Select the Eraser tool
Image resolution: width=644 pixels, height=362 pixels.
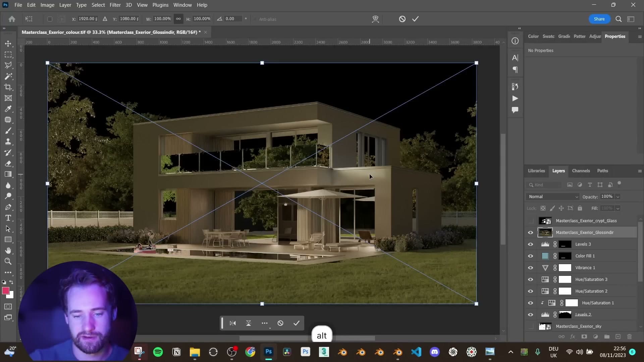(8, 164)
